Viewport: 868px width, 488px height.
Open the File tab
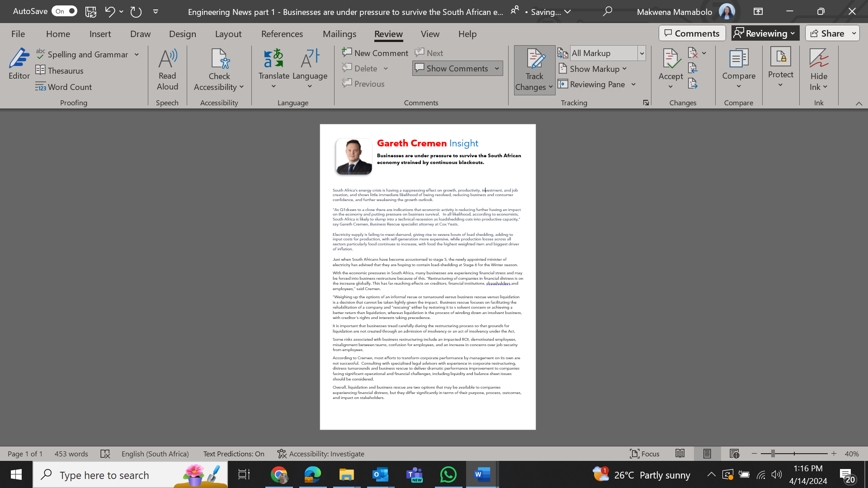point(18,34)
